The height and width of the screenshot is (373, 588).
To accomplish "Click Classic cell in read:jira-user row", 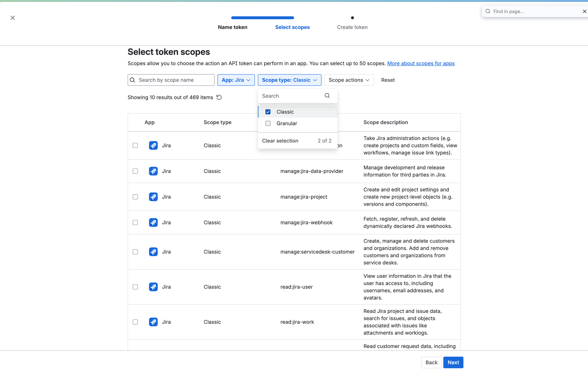I will [212, 287].
